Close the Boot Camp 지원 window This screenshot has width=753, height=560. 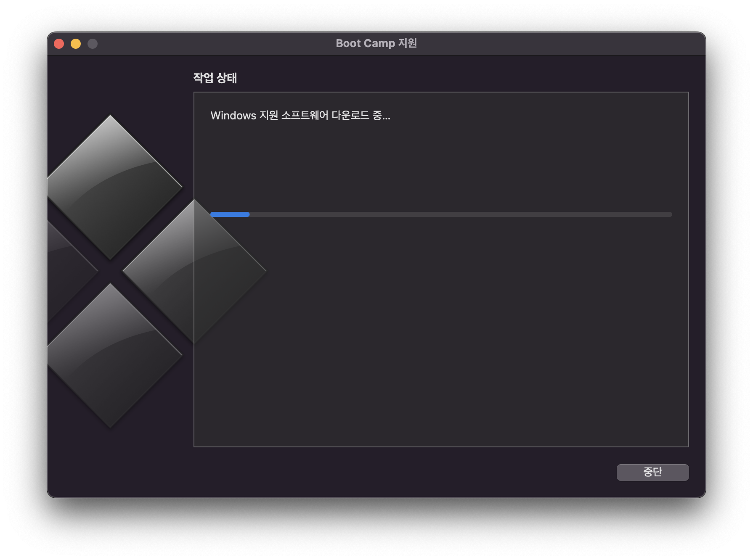pos(59,44)
